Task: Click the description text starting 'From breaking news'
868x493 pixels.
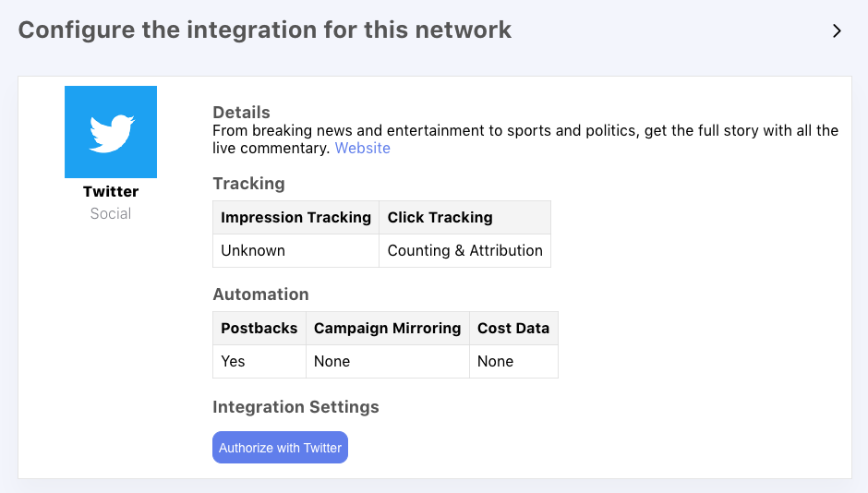Action: (525, 139)
